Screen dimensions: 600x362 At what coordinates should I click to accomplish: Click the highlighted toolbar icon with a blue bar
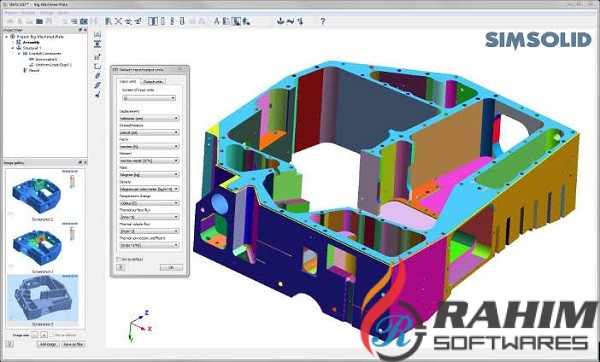(153, 21)
